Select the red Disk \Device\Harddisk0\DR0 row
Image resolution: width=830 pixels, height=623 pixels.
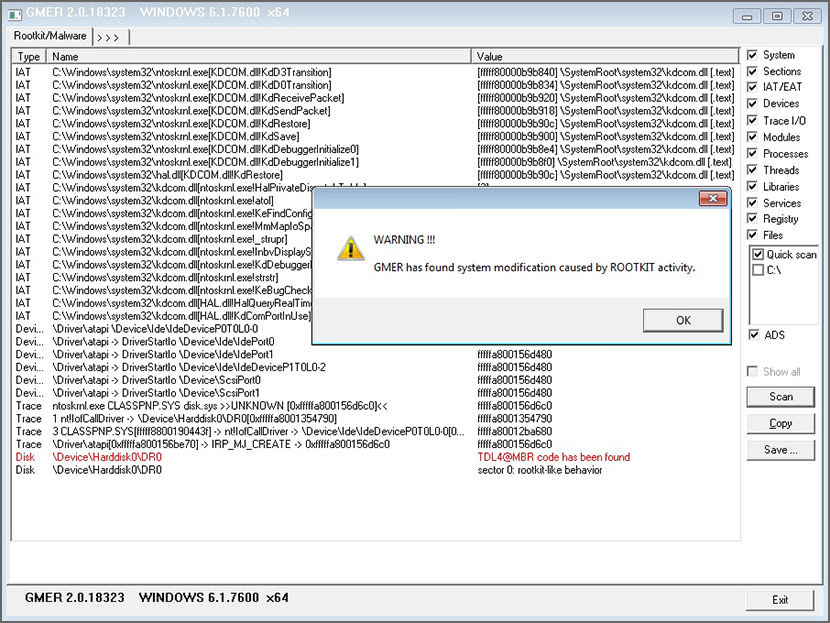point(375,457)
